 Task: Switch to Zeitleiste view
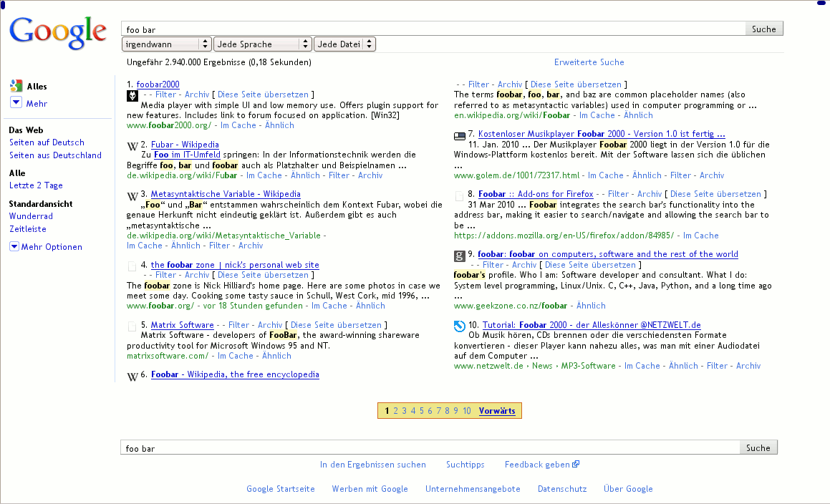(27, 229)
